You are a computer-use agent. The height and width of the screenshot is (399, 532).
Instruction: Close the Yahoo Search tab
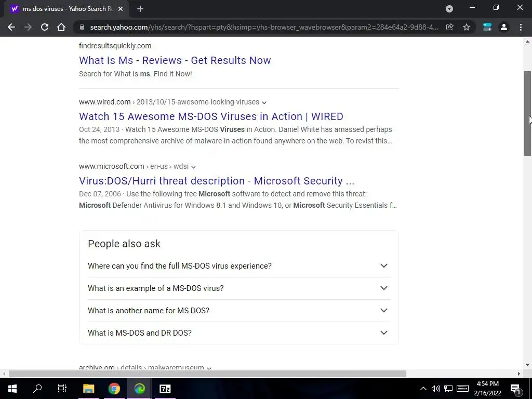(x=121, y=9)
